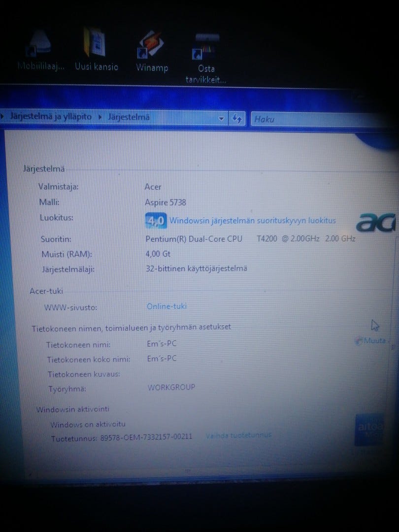Click the Em's-PC value beside Tietokoneen nimi
399x532 pixels.
pyautogui.click(x=162, y=344)
